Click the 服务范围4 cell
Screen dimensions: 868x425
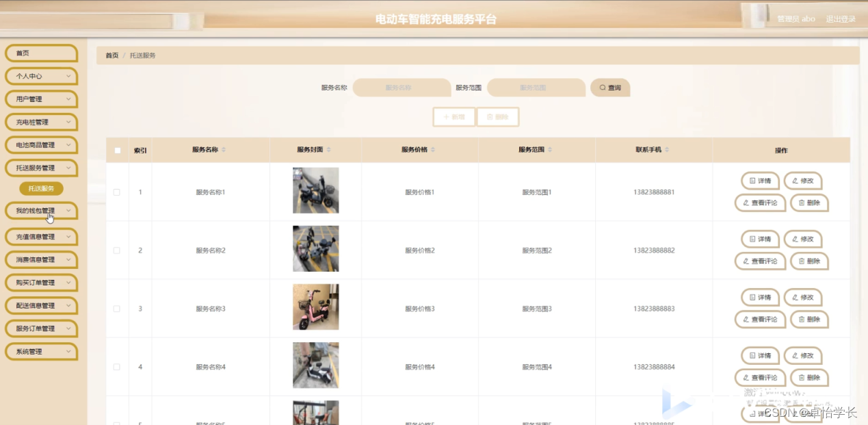[x=537, y=367]
